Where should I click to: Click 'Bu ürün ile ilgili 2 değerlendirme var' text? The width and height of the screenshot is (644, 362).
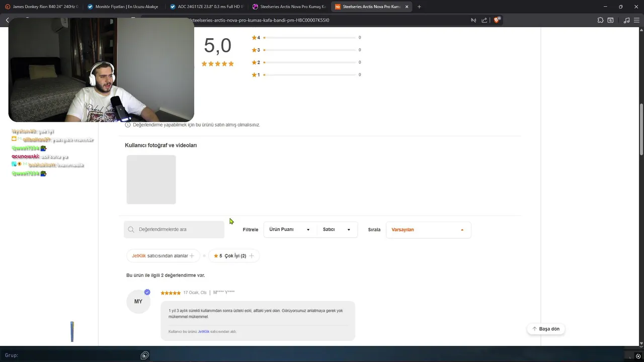pos(166,276)
